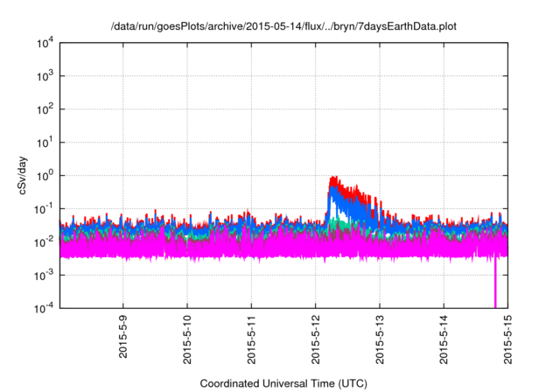This screenshot has height=392, width=560.
Task: Click the 10^0 y-axis tick label
Action: tap(45, 176)
